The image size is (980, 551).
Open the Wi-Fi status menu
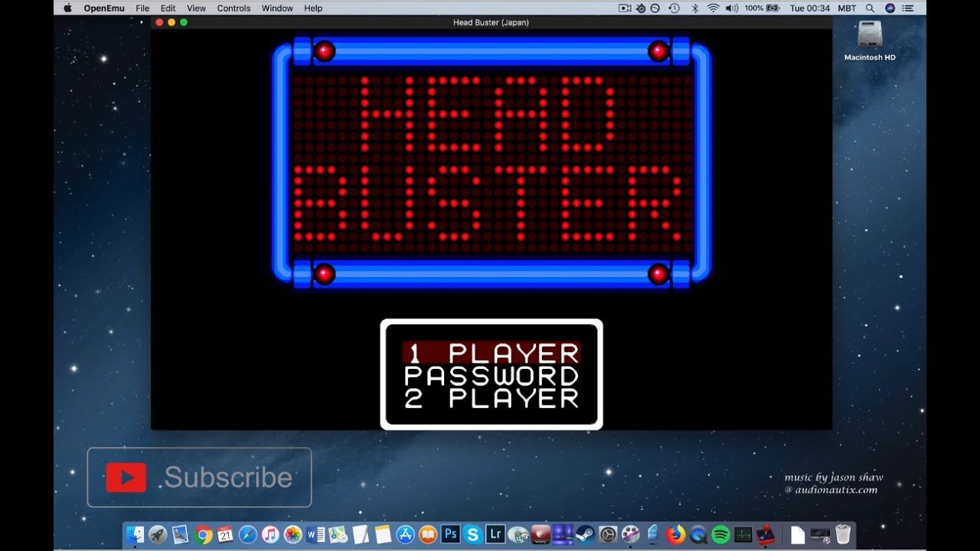coord(714,8)
